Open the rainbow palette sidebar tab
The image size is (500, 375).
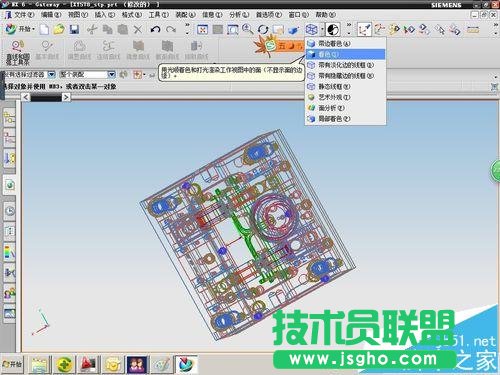(9, 252)
